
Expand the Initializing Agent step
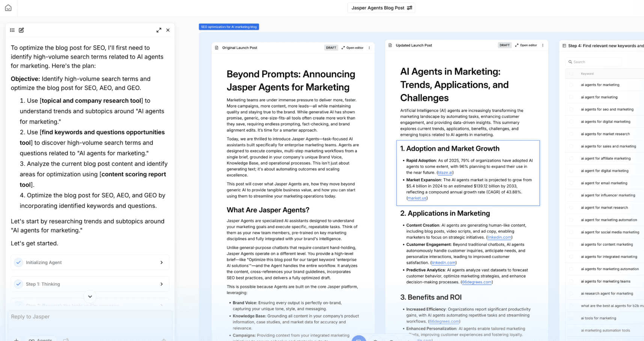[x=90, y=263]
